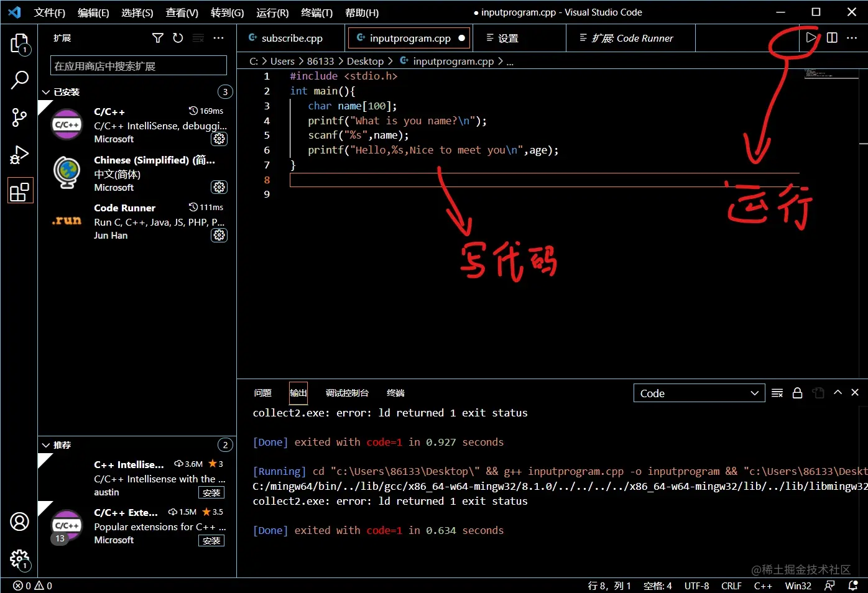
Task: Clear the output panel
Action: coord(777,393)
